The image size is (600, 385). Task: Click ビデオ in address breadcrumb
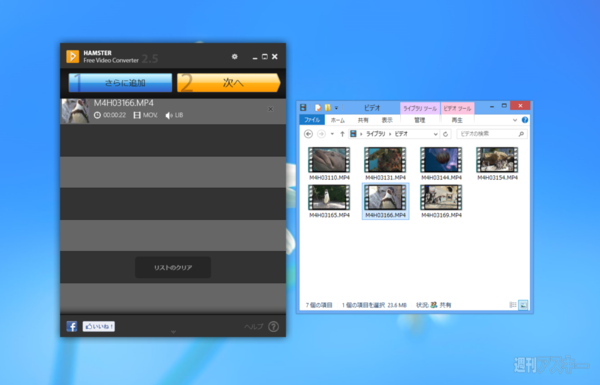[x=401, y=134]
